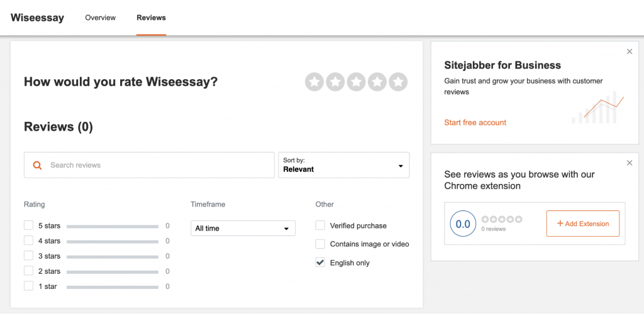Viewport: 644px width, 314px height.
Task: Click the 0.0 rating circle badge
Action: [463, 224]
